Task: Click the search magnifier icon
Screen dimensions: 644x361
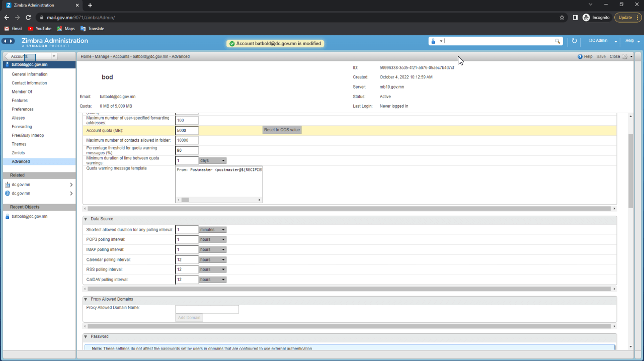Action: coord(557,41)
